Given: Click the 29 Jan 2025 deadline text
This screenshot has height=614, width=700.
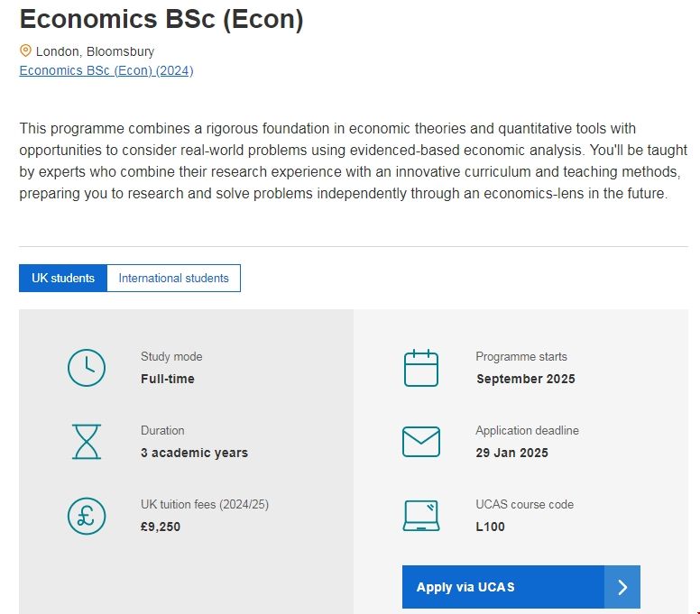Looking at the screenshot, I should click(x=511, y=453).
